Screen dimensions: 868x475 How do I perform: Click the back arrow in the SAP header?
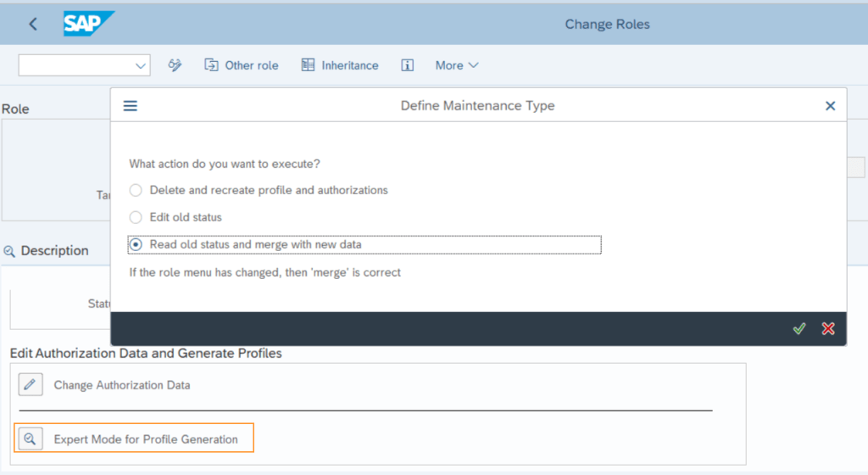(33, 24)
